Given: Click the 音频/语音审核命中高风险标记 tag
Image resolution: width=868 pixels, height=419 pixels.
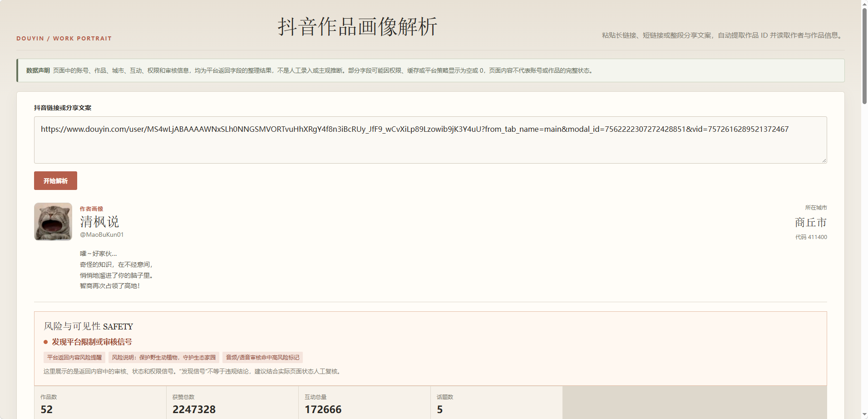Looking at the screenshot, I should pyautogui.click(x=262, y=358).
